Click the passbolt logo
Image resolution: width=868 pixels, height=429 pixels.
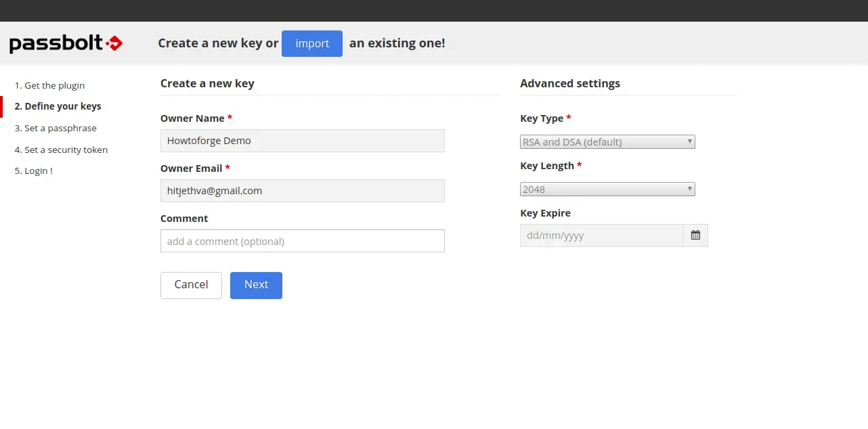coord(66,44)
